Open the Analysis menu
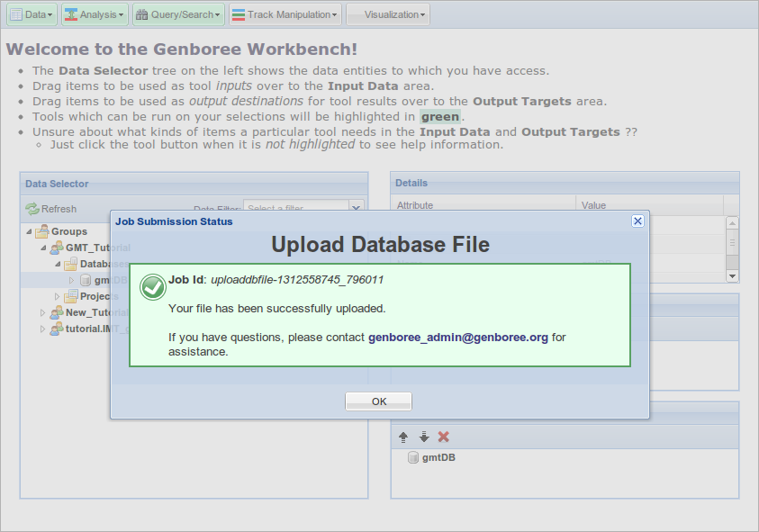The width and height of the screenshot is (759, 532). pos(95,14)
